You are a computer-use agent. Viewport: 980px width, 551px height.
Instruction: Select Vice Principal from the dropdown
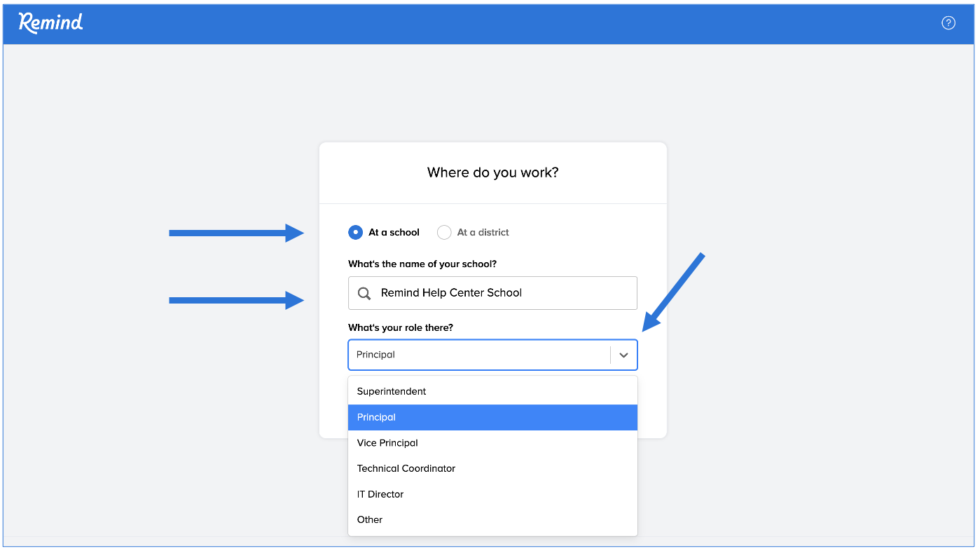click(x=387, y=443)
